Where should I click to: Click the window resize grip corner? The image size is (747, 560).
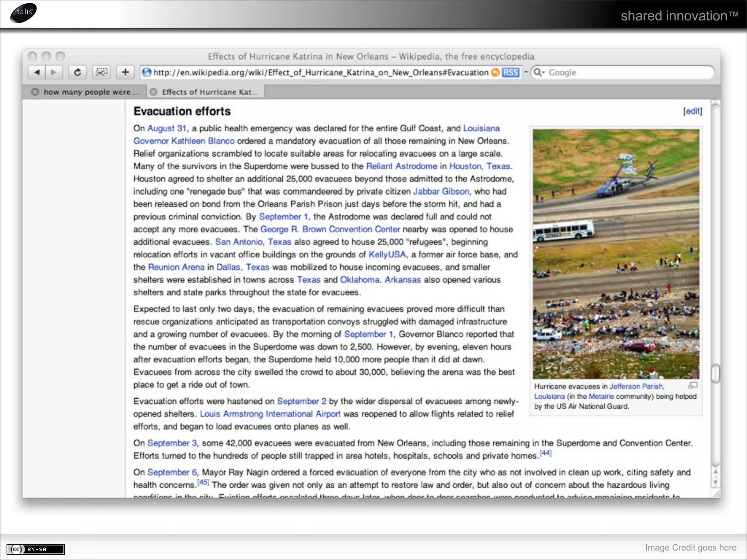pyautogui.click(x=716, y=494)
